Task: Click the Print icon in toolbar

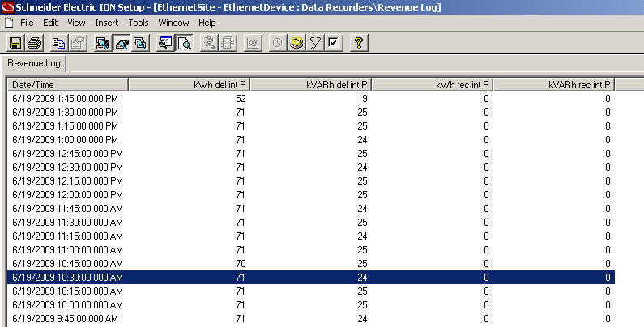Action: (x=34, y=43)
